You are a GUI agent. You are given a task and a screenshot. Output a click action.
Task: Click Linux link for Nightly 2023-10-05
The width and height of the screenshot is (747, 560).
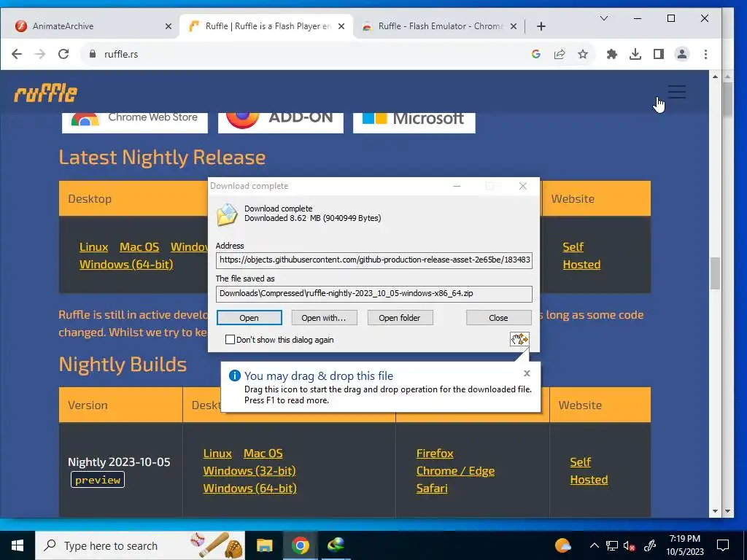pos(217,454)
